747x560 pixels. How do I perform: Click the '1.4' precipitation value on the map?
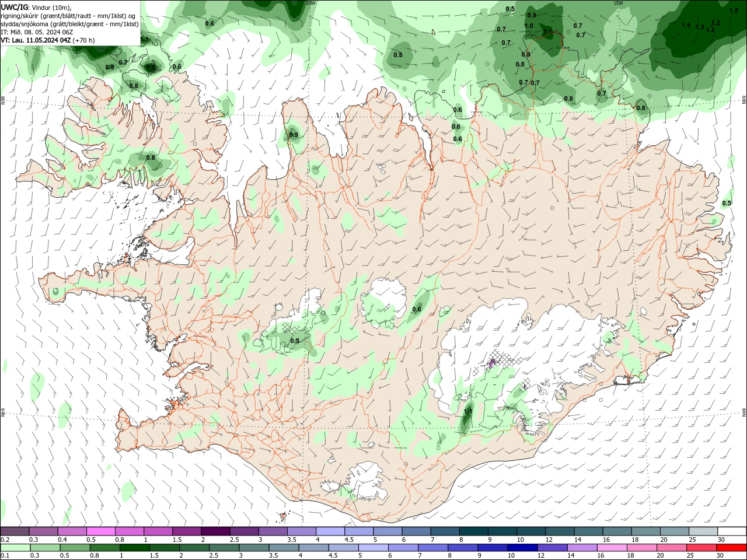pos(686,25)
